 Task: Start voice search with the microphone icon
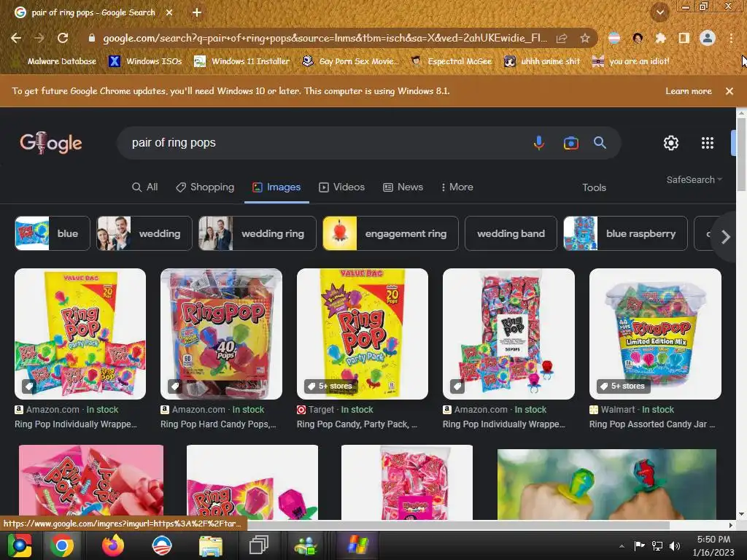point(539,142)
